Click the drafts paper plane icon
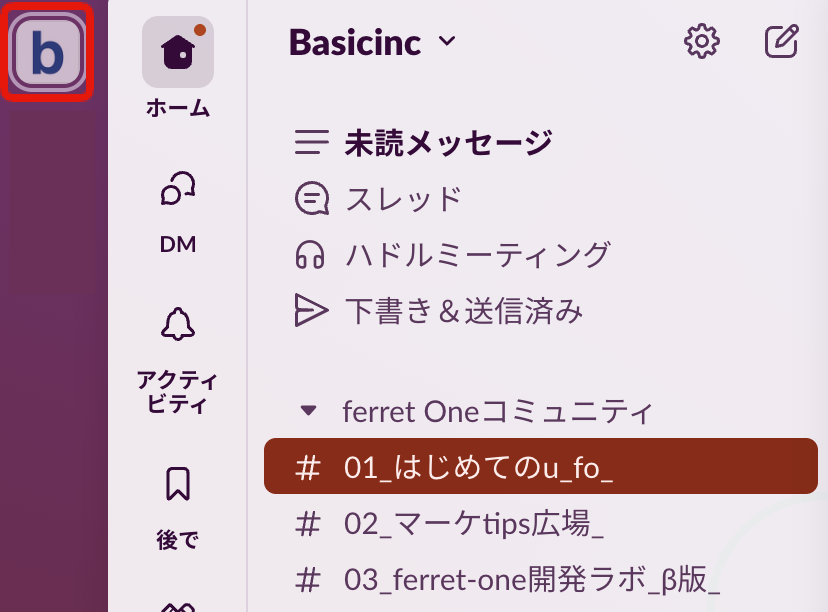 [311, 311]
